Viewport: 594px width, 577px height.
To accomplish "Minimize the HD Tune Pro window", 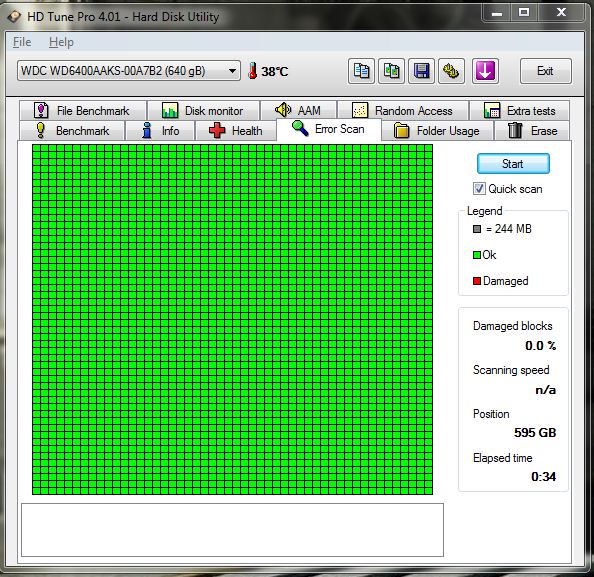I will 497,14.
